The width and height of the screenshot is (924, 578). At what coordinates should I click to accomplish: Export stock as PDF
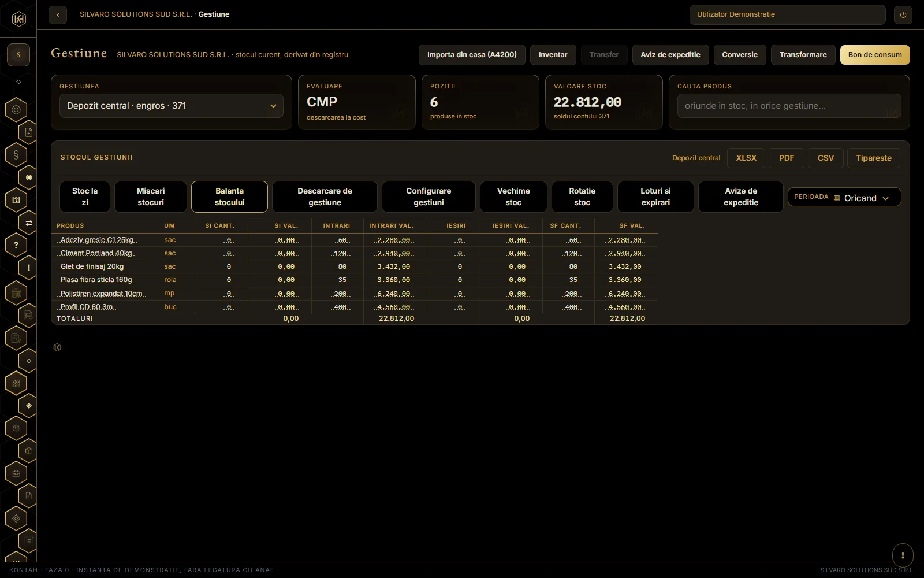(787, 158)
